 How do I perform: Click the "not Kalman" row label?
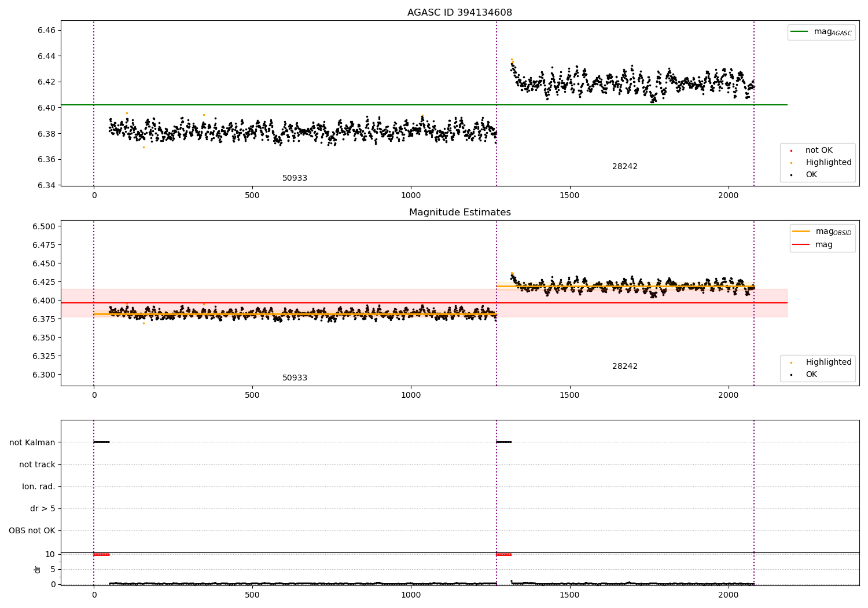click(x=32, y=442)
